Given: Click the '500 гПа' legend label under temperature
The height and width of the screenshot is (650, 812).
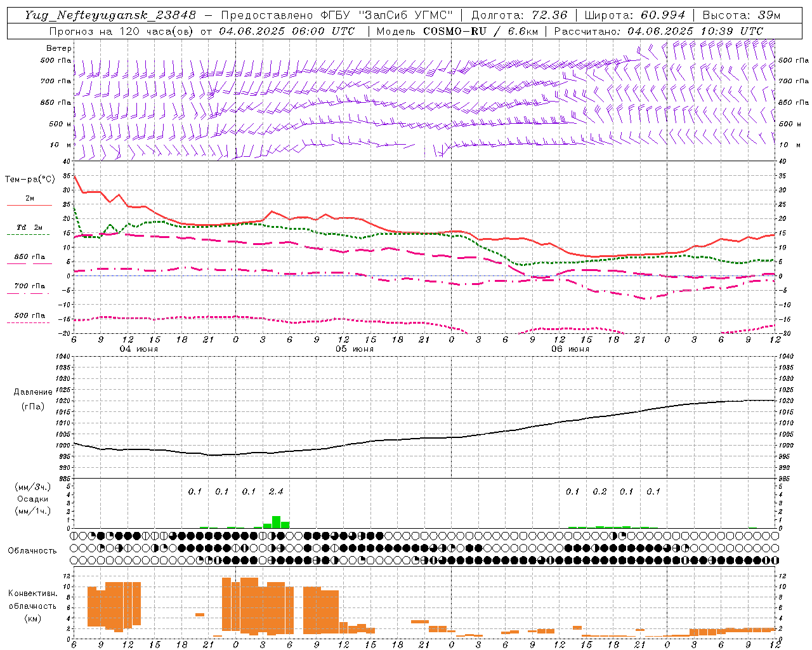Looking at the screenshot, I should point(30,315).
